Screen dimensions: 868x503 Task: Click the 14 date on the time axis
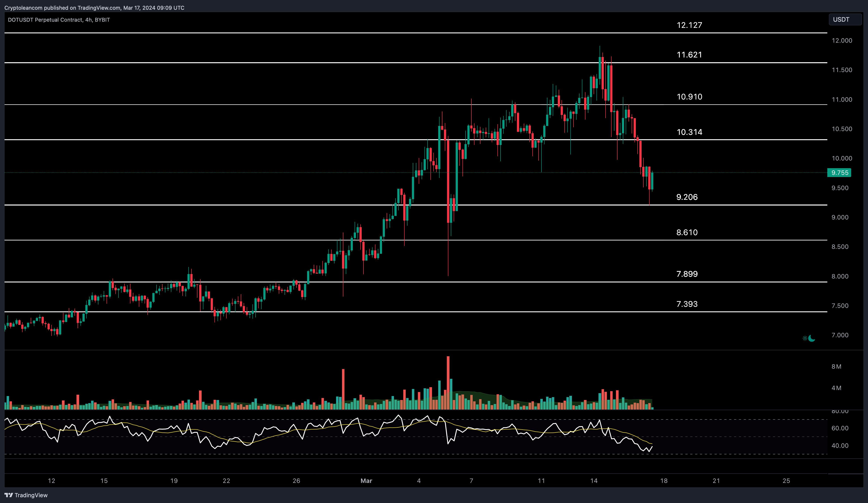pos(594,481)
